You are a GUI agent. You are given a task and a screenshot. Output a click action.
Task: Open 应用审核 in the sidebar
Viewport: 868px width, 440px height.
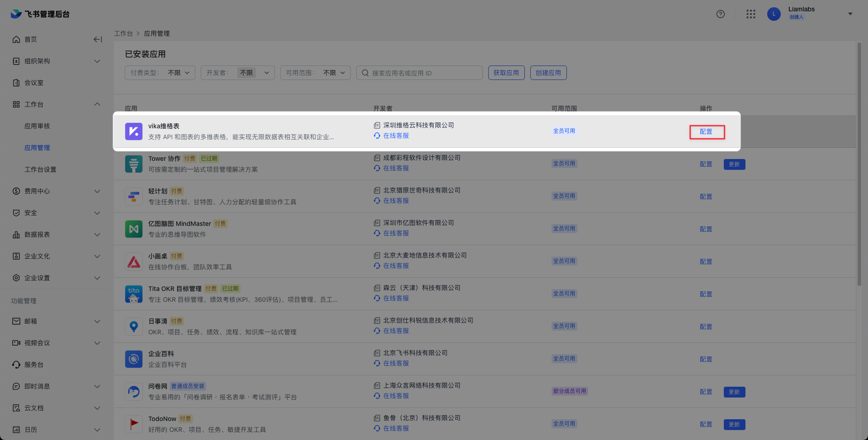(37, 126)
